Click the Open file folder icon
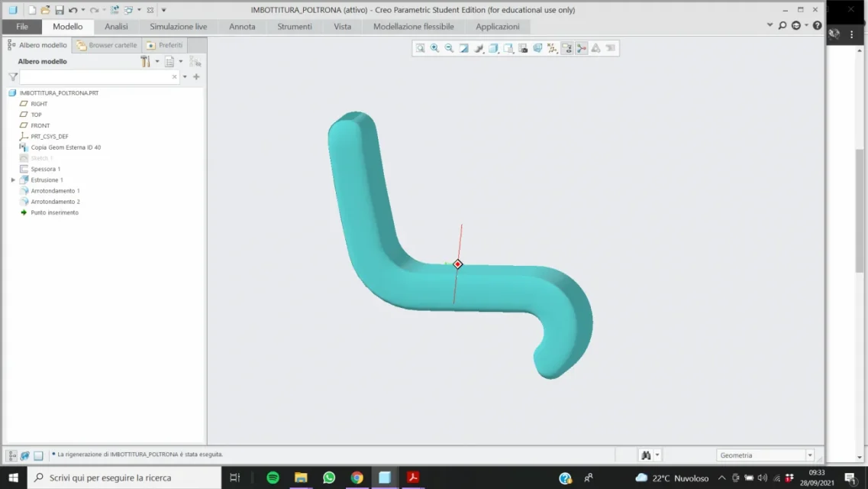 pos(45,10)
